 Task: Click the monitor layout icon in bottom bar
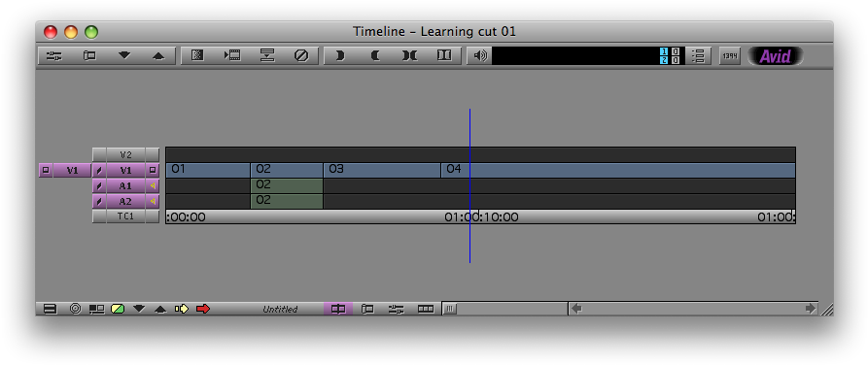[97, 309]
